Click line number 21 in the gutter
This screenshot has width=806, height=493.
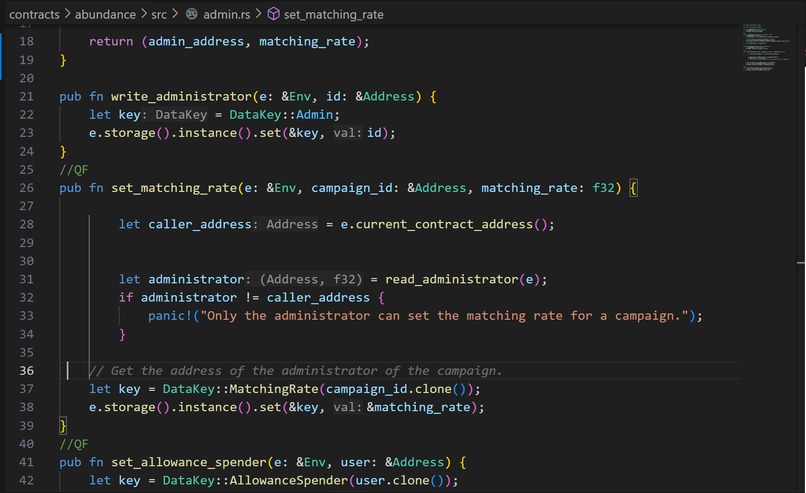[x=26, y=97]
